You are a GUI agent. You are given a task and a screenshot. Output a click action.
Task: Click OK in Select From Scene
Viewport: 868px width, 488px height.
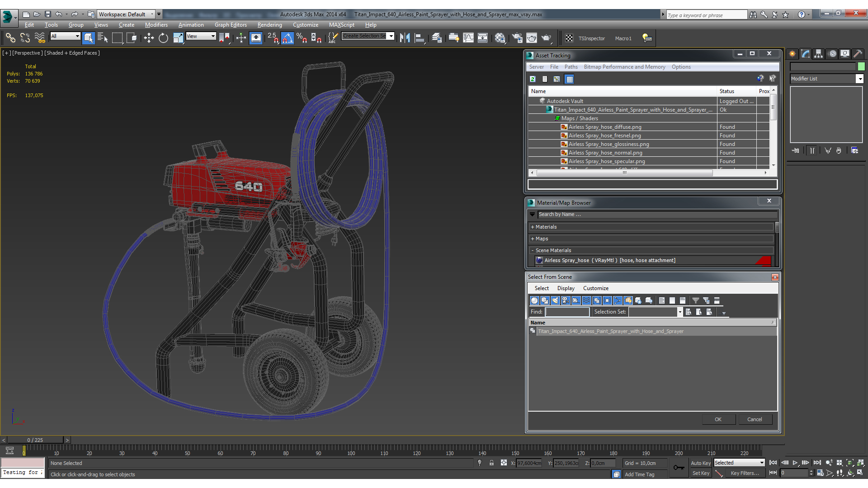click(718, 419)
